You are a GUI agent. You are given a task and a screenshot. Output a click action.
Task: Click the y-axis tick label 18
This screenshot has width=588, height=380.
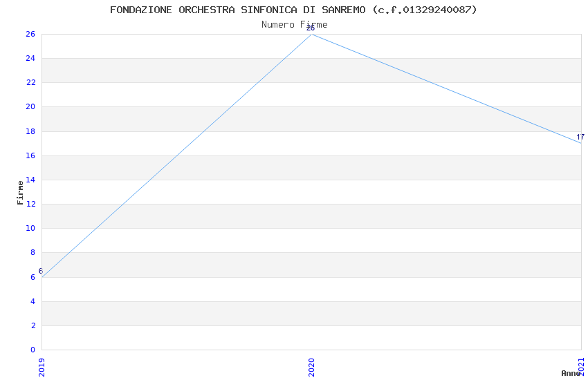(x=30, y=131)
